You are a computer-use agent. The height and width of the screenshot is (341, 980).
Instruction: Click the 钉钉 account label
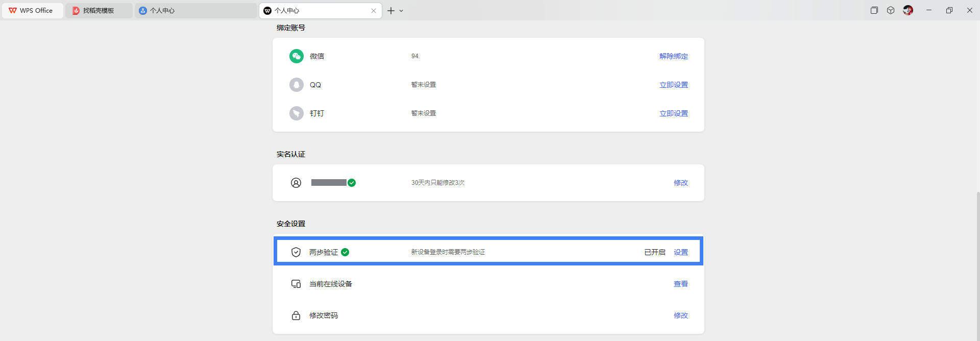coord(317,113)
